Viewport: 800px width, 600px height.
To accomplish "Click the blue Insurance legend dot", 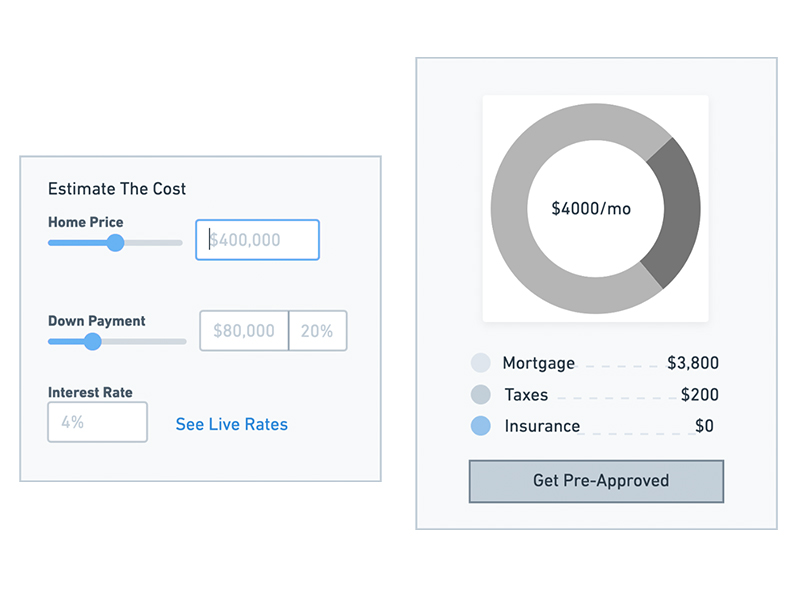I will coord(480,426).
